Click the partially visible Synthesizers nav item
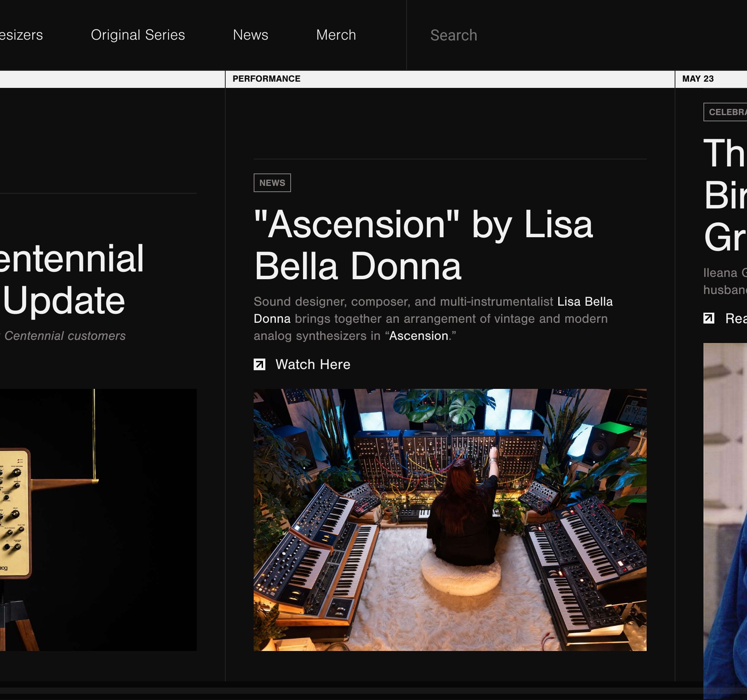This screenshot has height=700, width=747. coord(21,35)
